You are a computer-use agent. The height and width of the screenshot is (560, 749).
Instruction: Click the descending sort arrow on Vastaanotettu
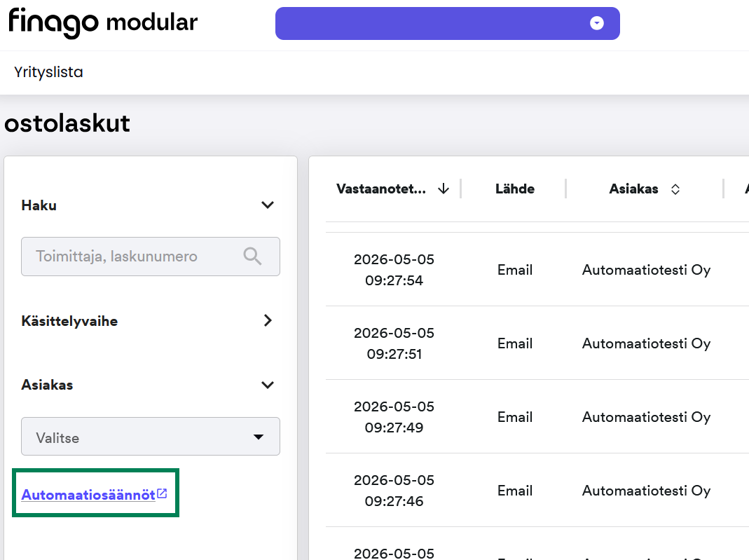tap(444, 189)
